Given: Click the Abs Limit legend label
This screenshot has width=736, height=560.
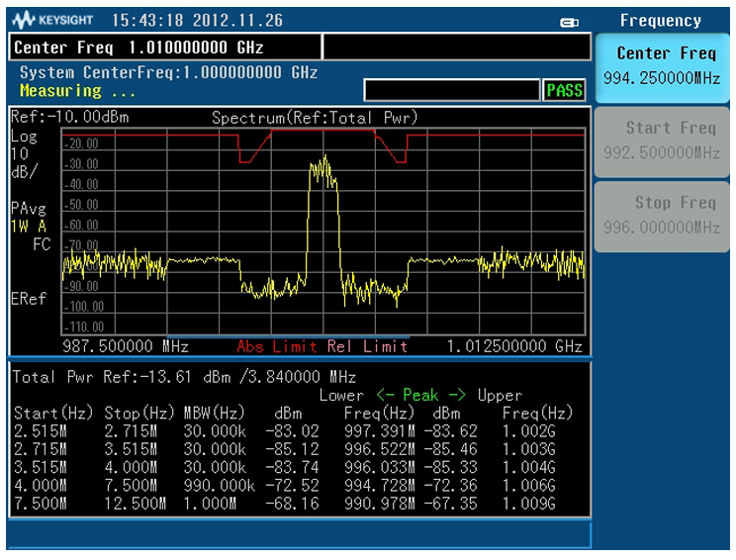Looking at the screenshot, I should click(x=277, y=346).
